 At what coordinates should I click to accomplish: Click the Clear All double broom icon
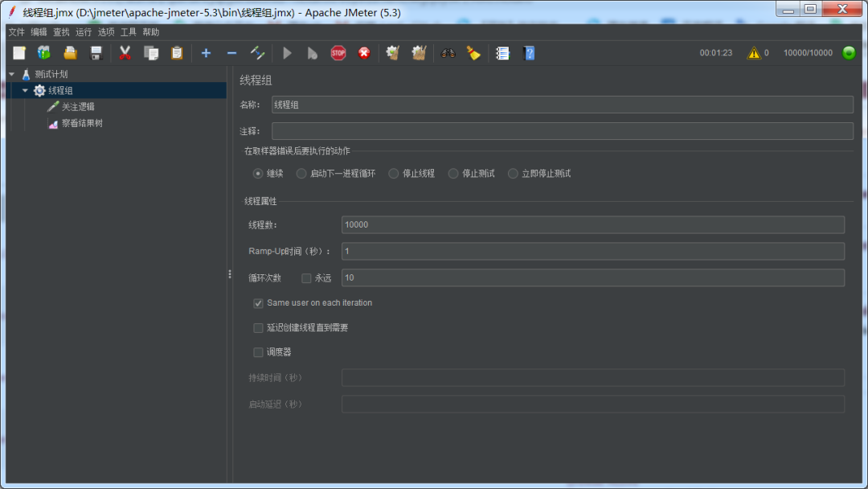coord(419,53)
